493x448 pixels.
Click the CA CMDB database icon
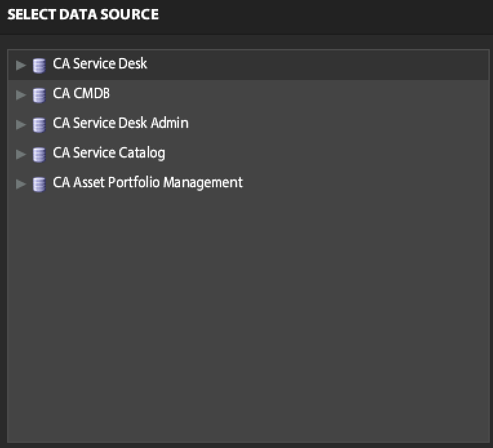coord(39,95)
